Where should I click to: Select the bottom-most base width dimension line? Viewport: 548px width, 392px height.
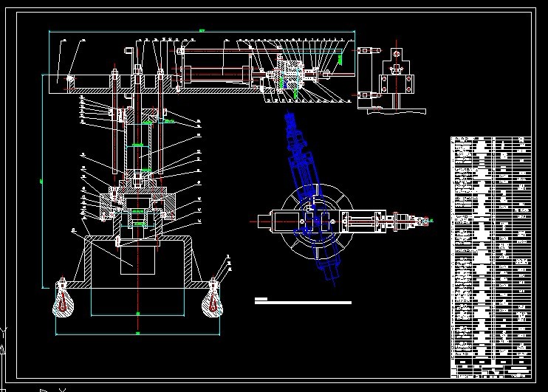137,334
